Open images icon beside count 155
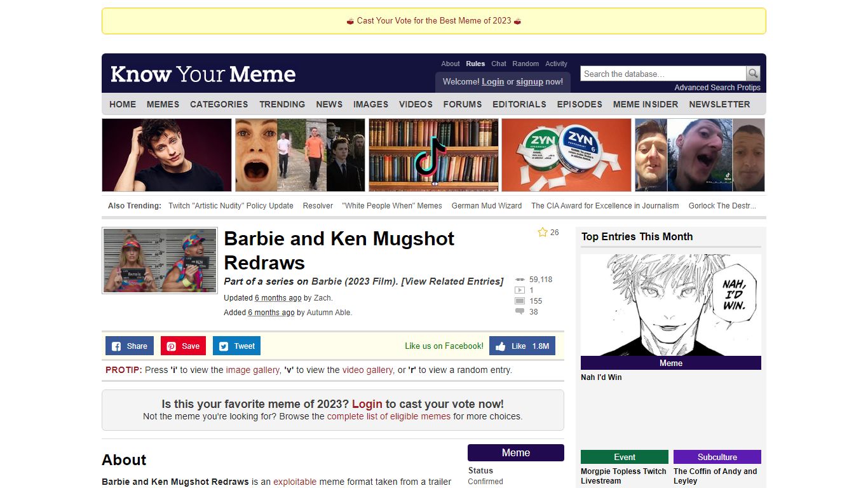868x488 pixels. 520,301
